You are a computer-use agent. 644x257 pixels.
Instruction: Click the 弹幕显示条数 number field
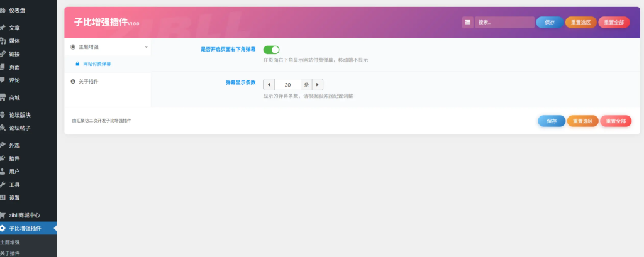(287, 85)
